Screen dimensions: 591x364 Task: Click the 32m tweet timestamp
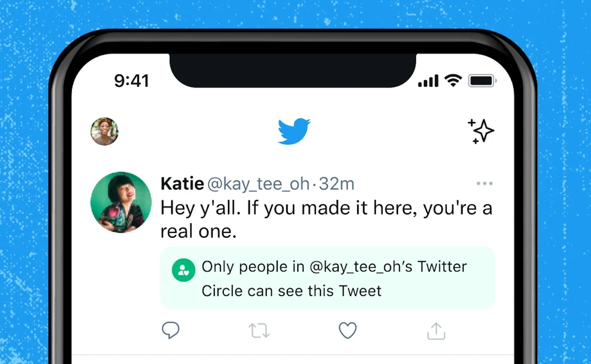[336, 184]
